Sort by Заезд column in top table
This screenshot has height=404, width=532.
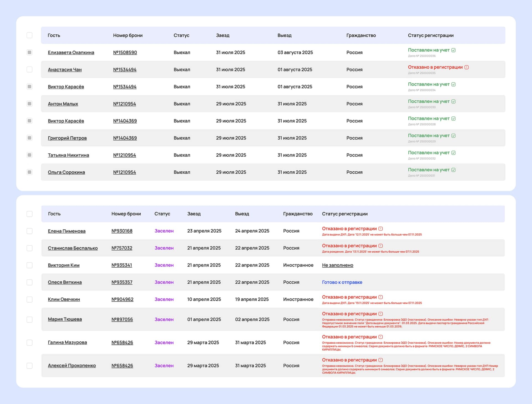click(x=222, y=35)
